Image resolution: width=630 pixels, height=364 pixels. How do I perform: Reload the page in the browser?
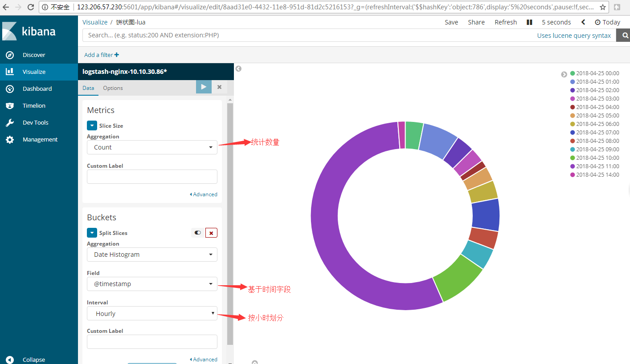pyautogui.click(x=31, y=7)
